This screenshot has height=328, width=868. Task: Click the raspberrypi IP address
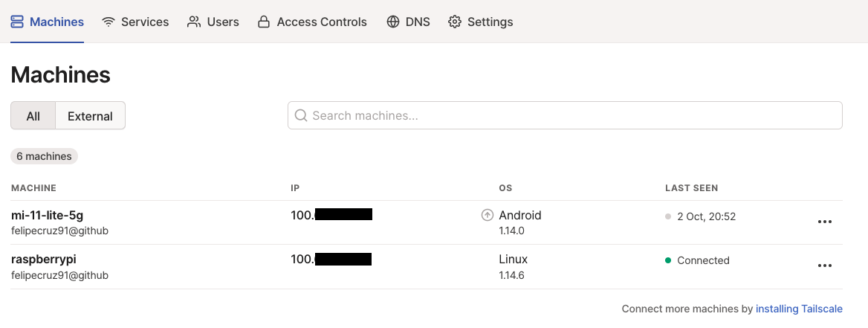coord(331,260)
